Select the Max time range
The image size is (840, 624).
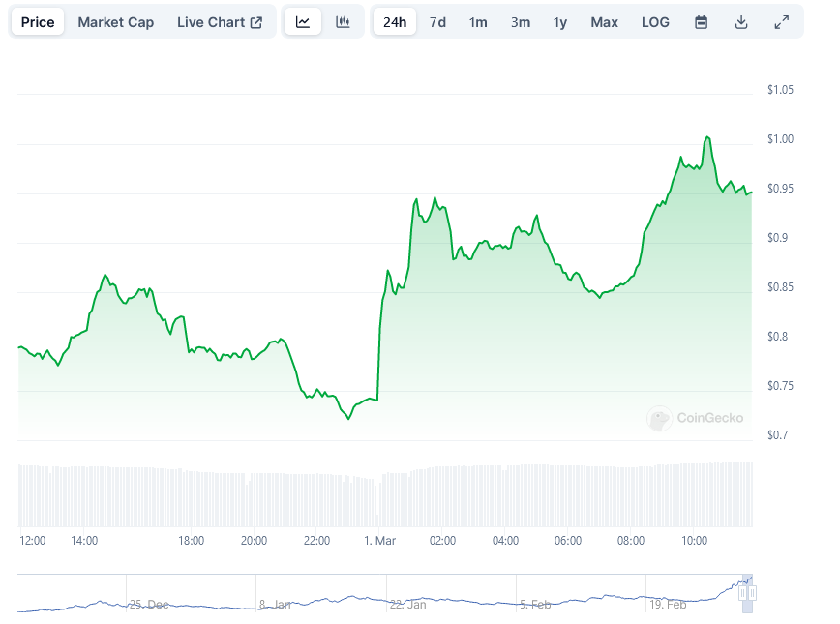click(604, 22)
